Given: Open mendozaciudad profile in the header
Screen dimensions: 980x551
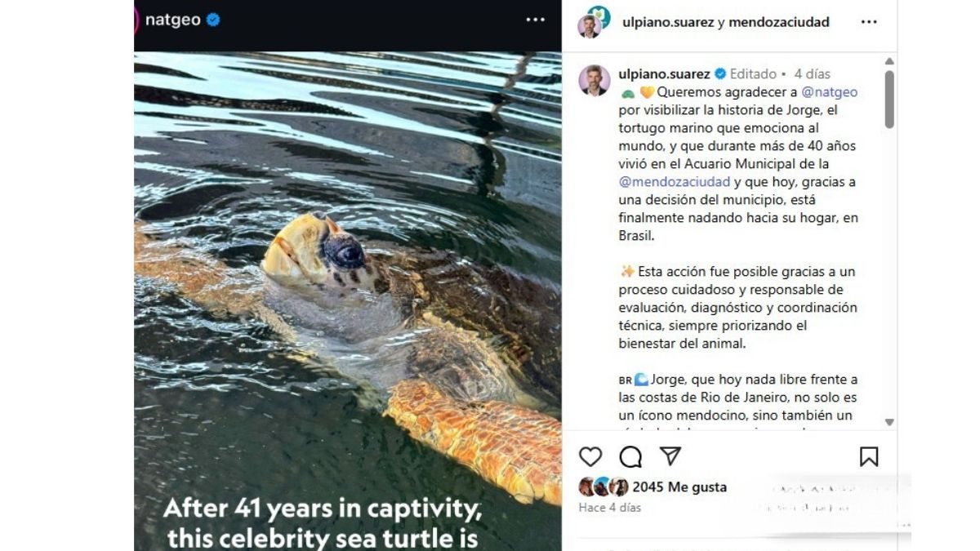Looking at the screenshot, I should click(779, 22).
